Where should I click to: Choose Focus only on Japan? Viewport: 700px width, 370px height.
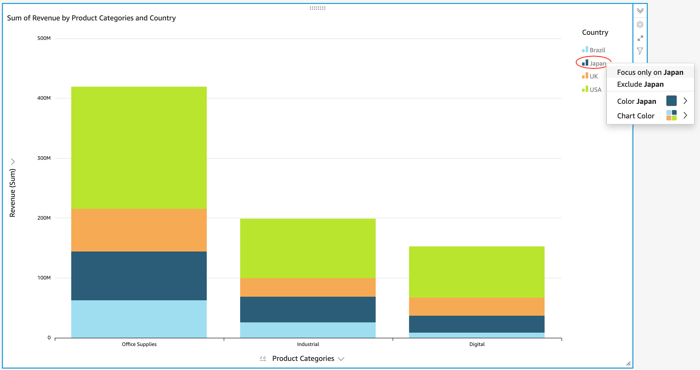coord(650,72)
